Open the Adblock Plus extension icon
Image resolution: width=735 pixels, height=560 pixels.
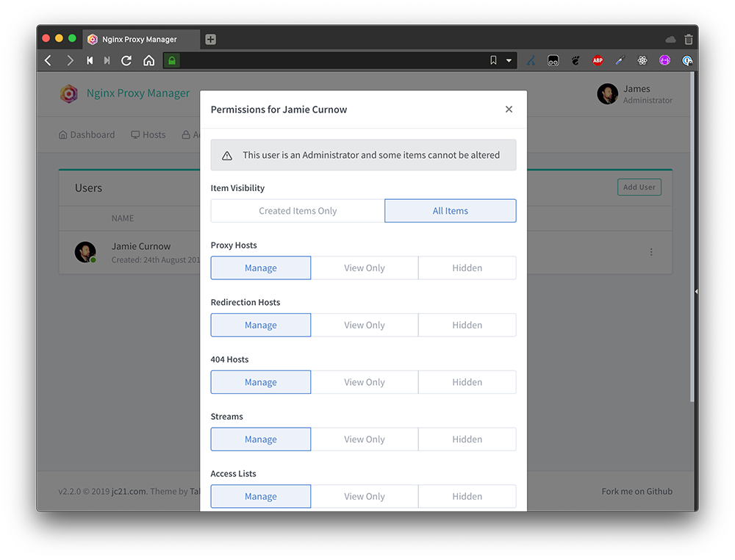598,60
